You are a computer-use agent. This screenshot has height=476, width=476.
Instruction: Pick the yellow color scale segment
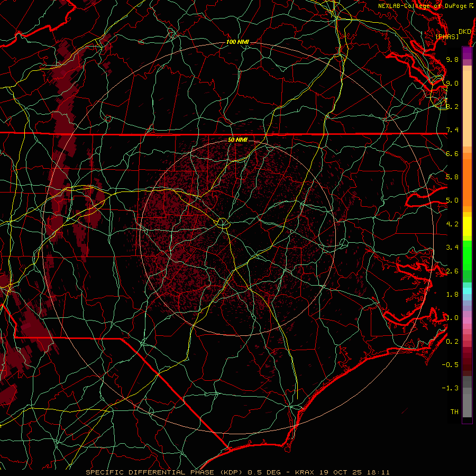467,226
